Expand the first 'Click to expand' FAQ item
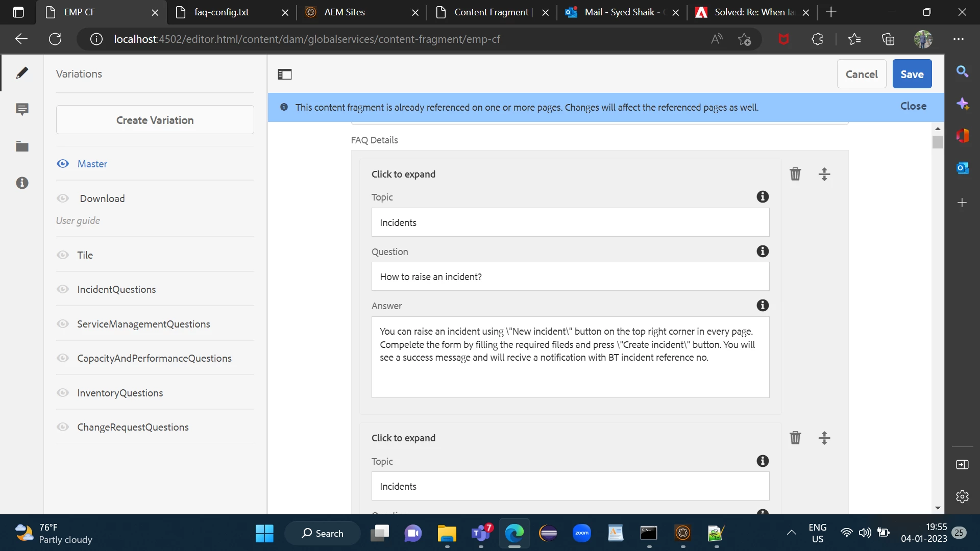The image size is (980, 551). pos(403,174)
